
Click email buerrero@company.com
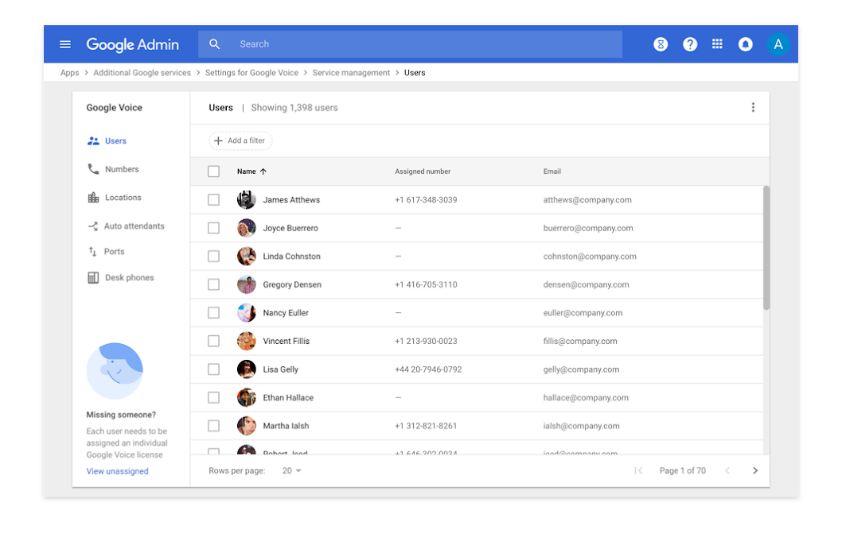[588, 228]
